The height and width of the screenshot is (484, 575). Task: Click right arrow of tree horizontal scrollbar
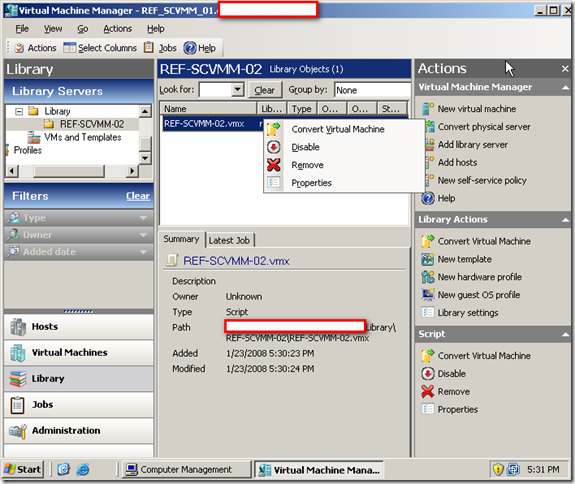(x=132, y=171)
